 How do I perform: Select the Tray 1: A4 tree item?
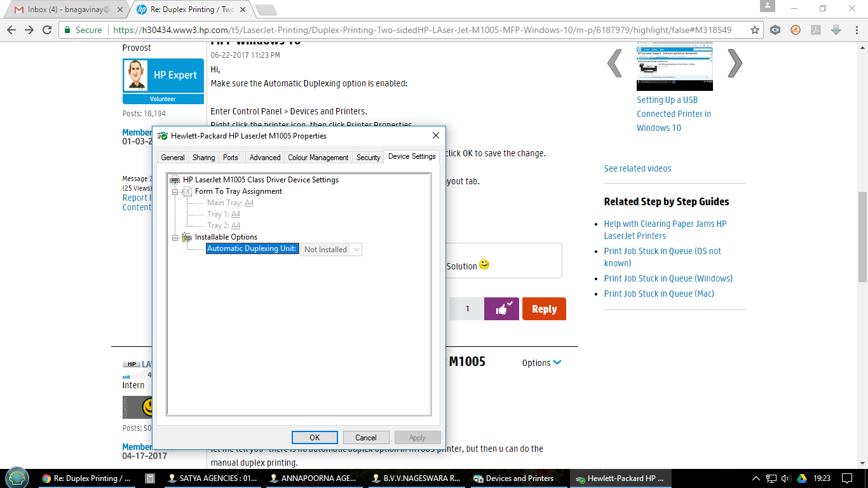224,214
